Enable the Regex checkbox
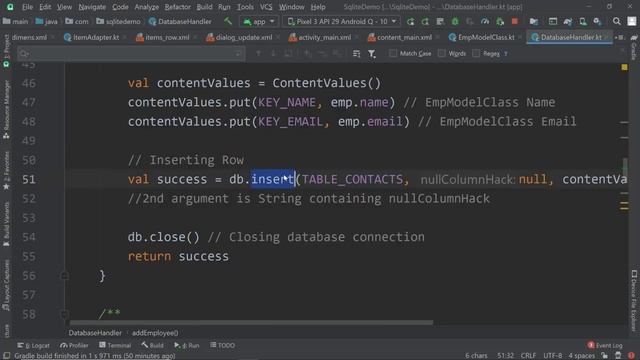 click(x=476, y=53)
